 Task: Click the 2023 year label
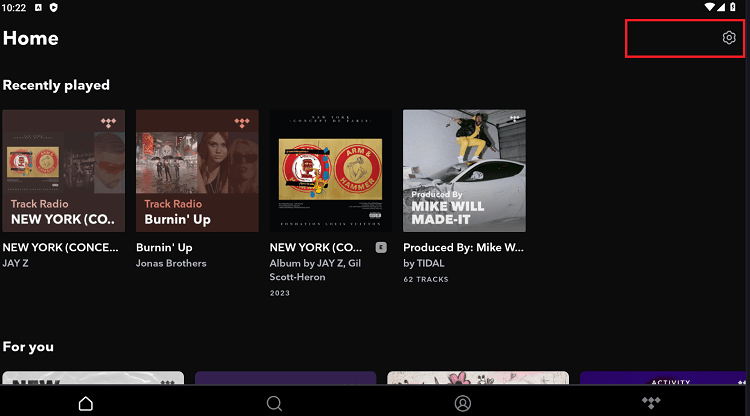pyautogui.click(x=279, y=293)
